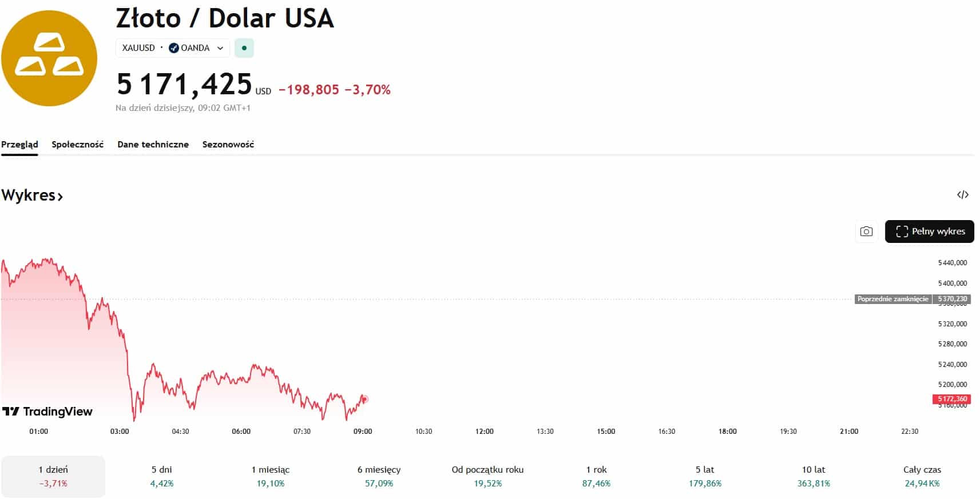Select the Cały czas range
The image size is (980, 499).
coord(922,476)
